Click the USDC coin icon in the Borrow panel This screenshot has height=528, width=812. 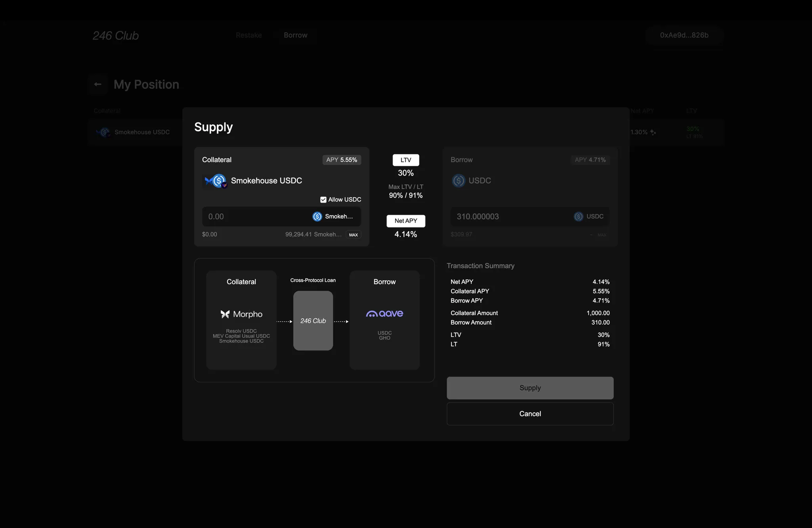coord(459,181)
